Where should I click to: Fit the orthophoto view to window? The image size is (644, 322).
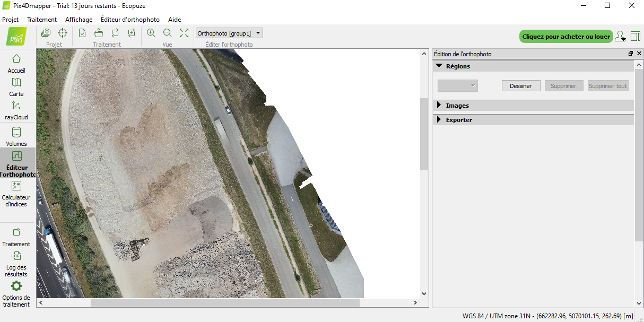click(184, 32)
